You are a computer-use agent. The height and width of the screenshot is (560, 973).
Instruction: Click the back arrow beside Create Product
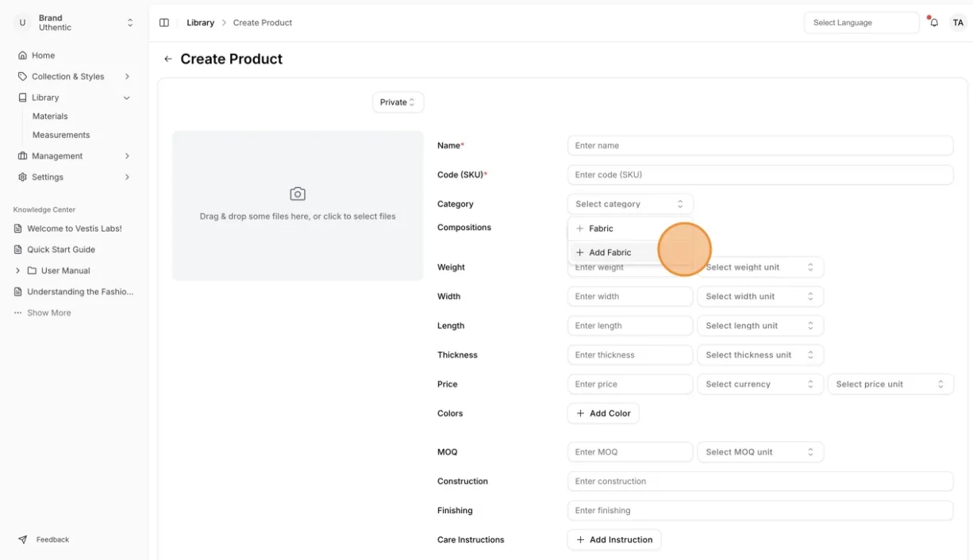(x=167, y=59)
